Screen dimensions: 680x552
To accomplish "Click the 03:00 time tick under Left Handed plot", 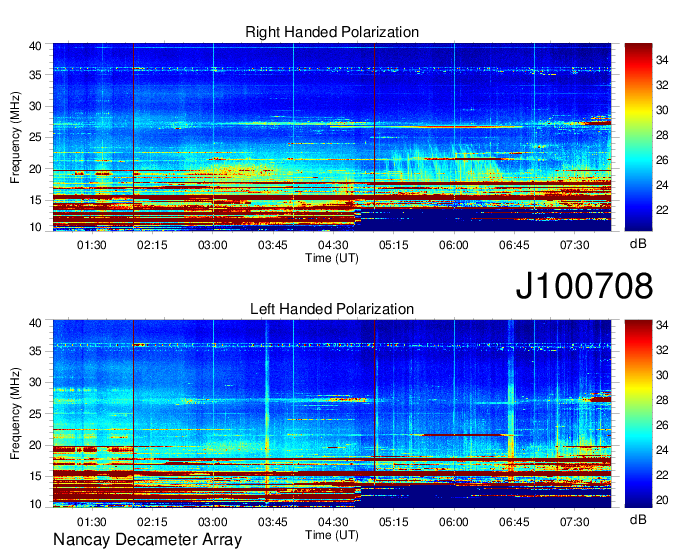I will pyautogui.click(x=212, y=522).
